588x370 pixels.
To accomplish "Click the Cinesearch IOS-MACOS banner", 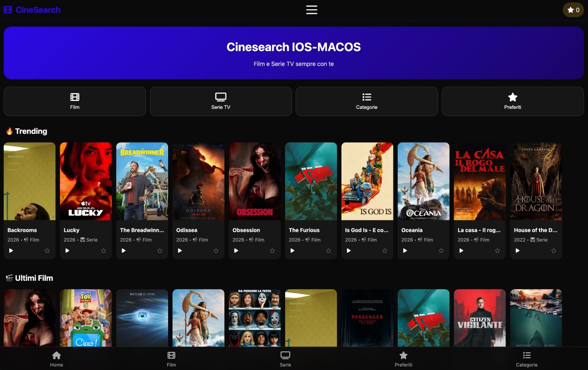I will coord(294,53).
